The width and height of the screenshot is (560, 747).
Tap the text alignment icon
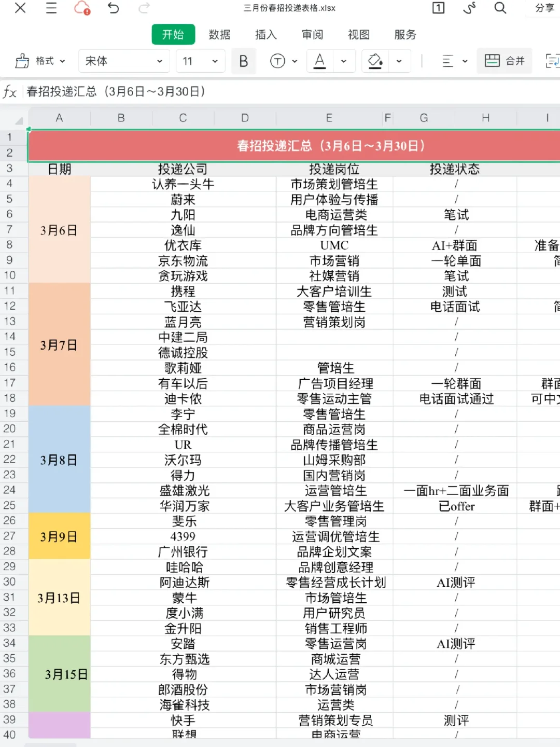coord(447,61)
